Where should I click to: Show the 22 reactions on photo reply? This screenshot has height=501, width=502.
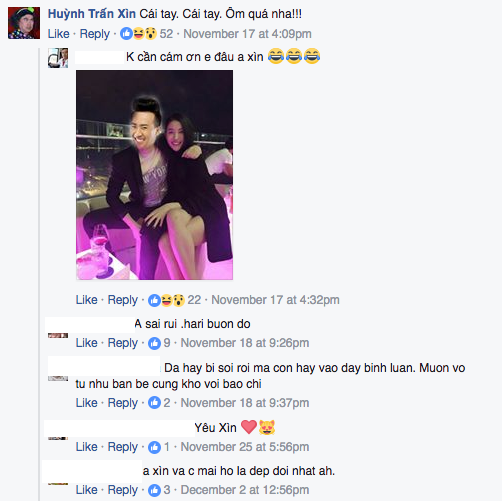point(174,300)
